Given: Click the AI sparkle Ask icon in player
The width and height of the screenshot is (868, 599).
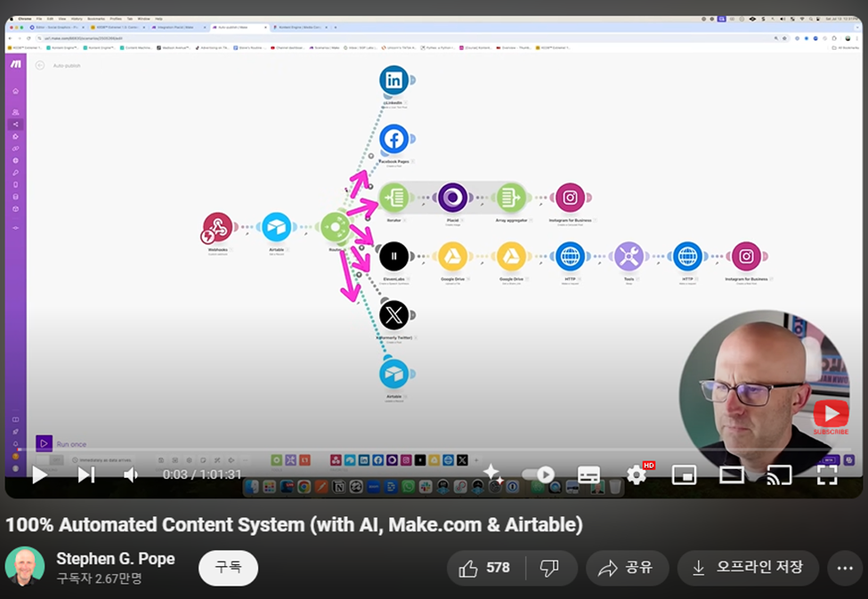Looking at the screenshot, I should (492, 474).
